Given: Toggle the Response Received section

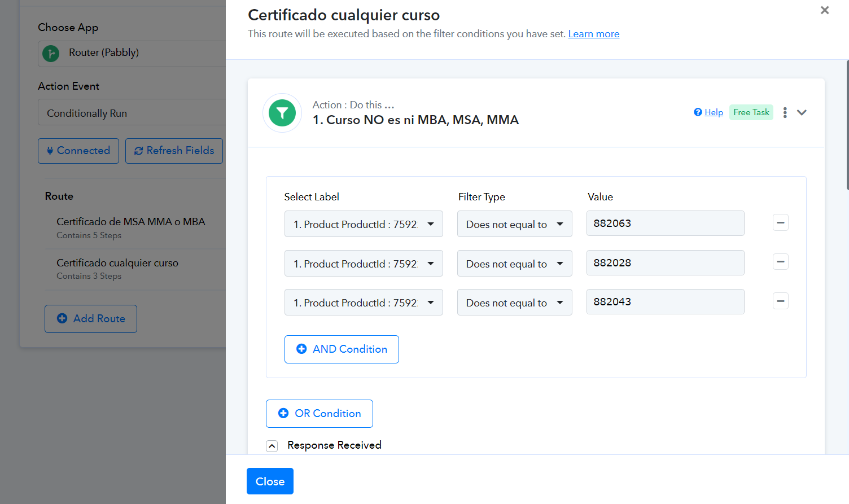Looking at the screenshot, I should tap(272, 446).
